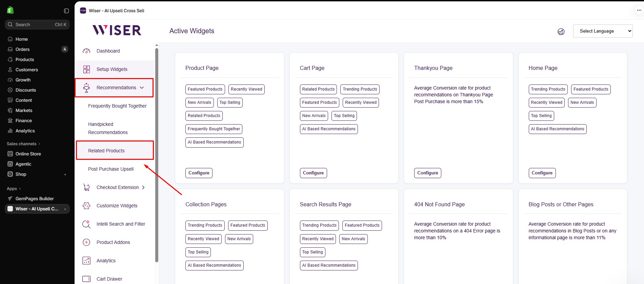
Task: Click Configure on the Home Page card
Action: [x=542, y=173]
